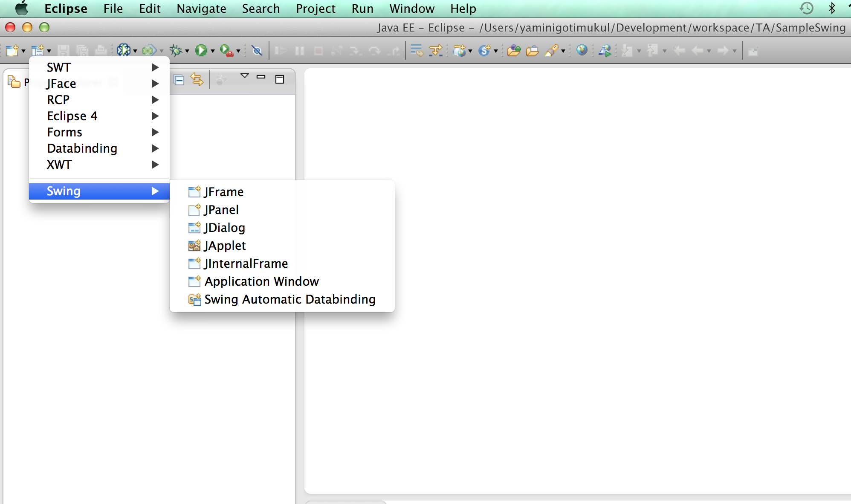Select the Debug tool in the toolbar
The image size is (851, 504).
(x=176, y=50)
